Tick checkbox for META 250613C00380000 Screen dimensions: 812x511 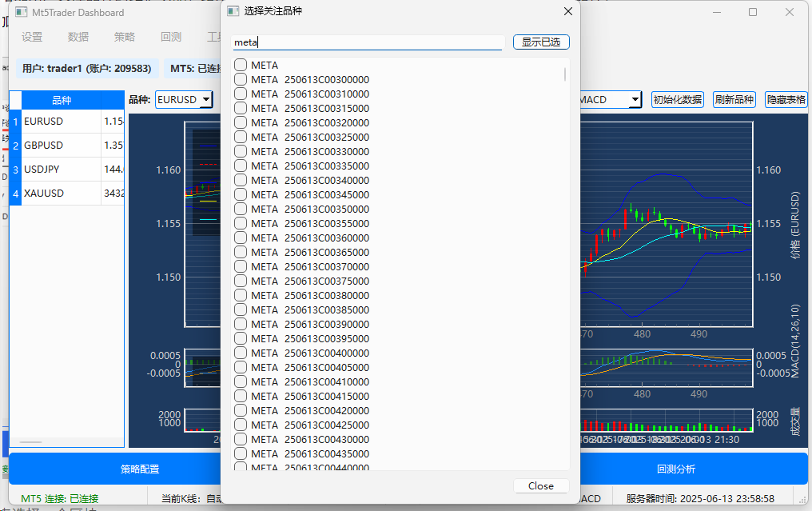coord(241,295)
